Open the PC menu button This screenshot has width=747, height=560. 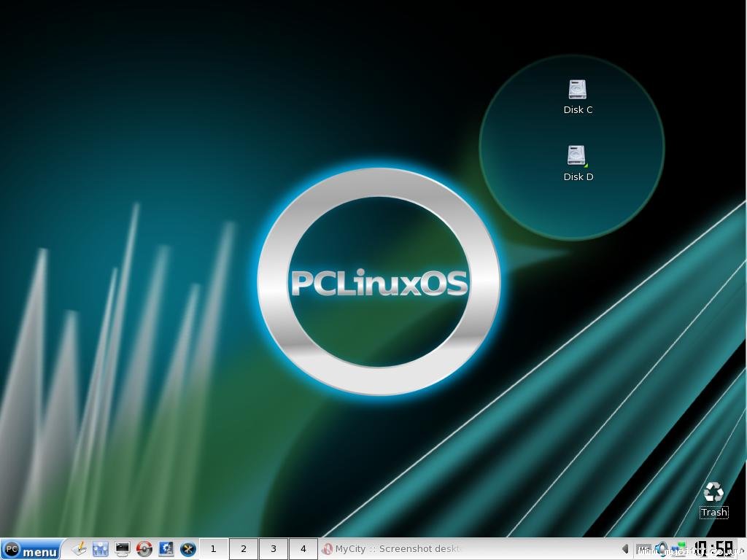[31, 550]
